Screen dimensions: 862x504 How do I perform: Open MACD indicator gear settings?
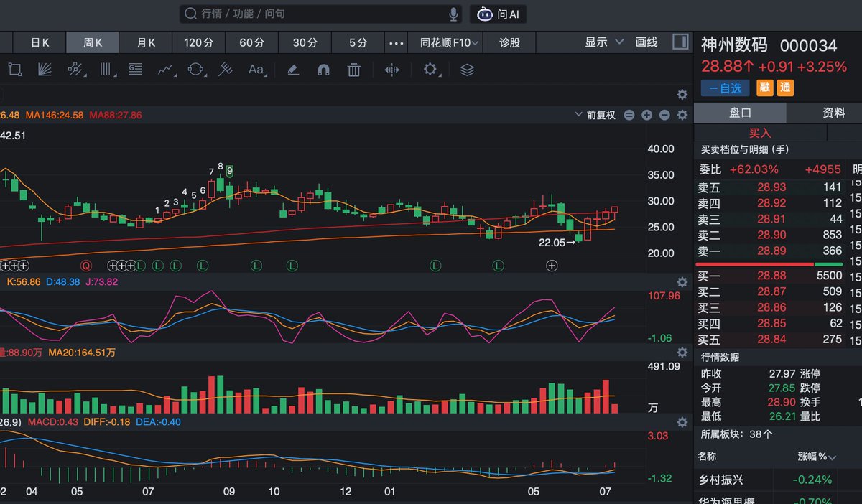682,422
